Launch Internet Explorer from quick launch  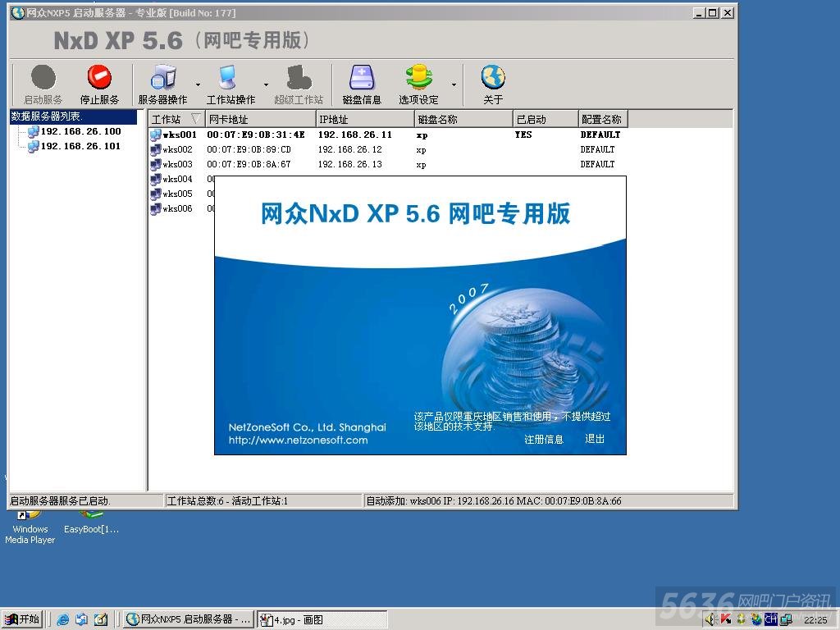click(x=62, y=620)
